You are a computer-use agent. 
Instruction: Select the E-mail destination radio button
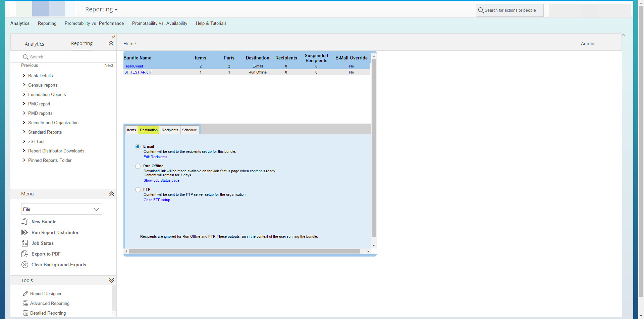138,147
